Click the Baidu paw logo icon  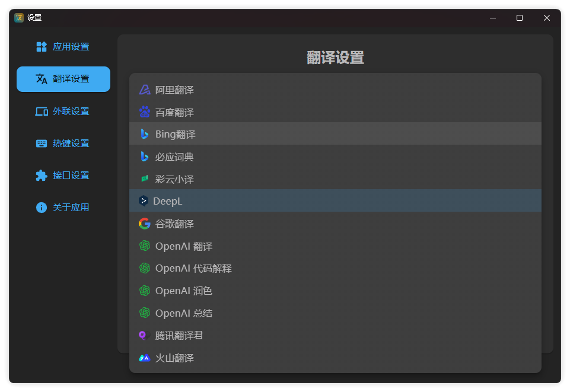pos(145,112)
